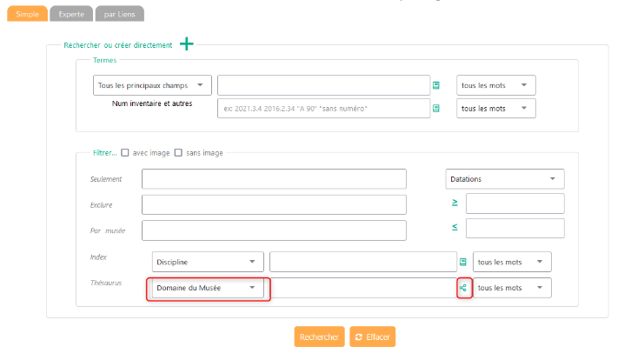Open the Discipline index dropdown
The image size is (644, 360).
pyautogui.click(x=208, y=262)
